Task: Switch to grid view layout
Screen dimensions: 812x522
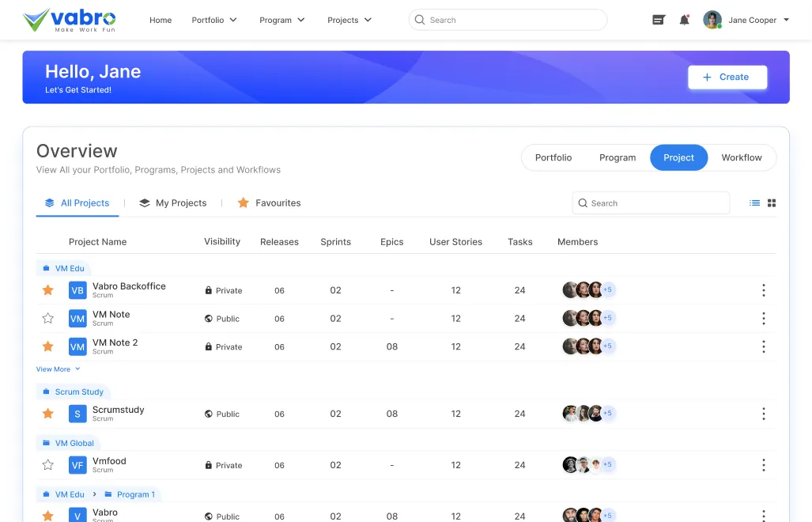Action: pyautogui.click(x=772, y=203)
